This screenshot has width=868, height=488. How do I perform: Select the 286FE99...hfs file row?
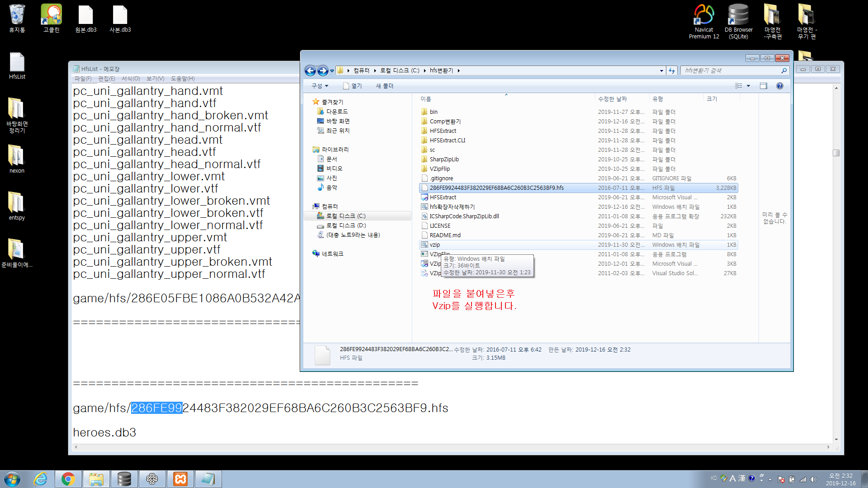[579, 188]
